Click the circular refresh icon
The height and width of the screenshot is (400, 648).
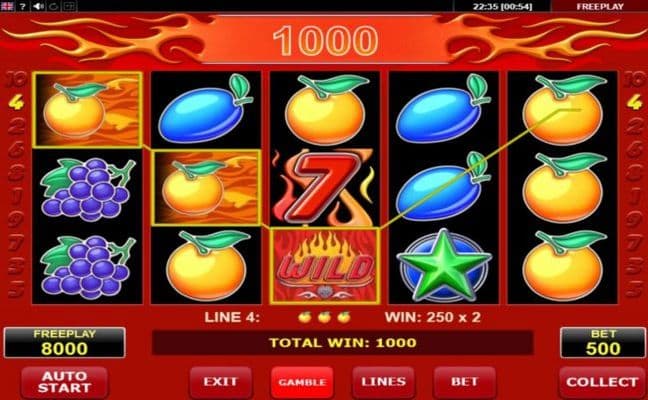click(54, 6)
